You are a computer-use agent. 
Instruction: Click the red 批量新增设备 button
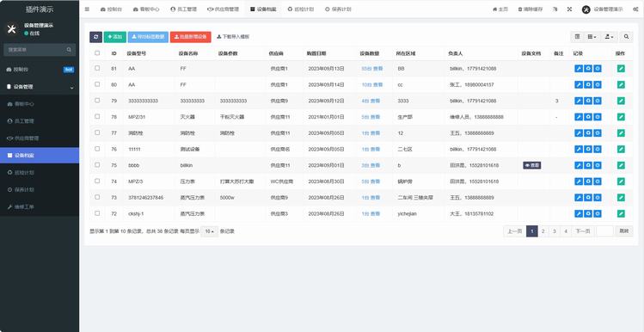191,37
